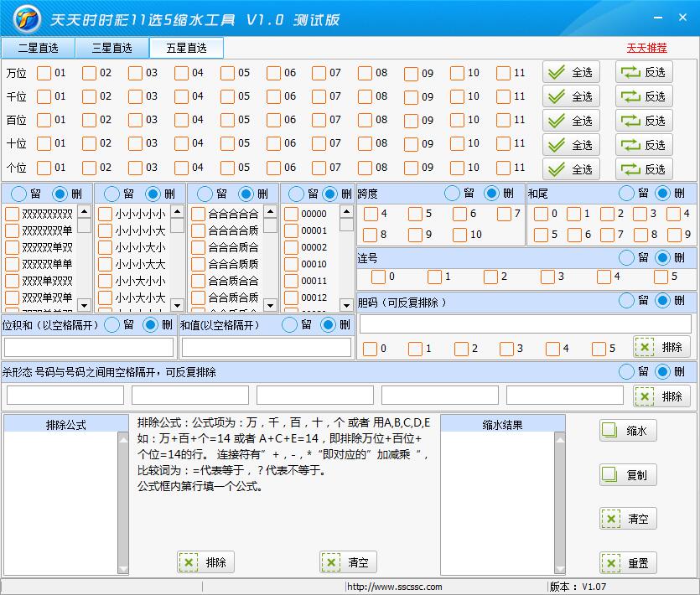This screenshot has width=700, height=595.
Task: Open the 天天推荐 link
Action: (x=646, y=48)
